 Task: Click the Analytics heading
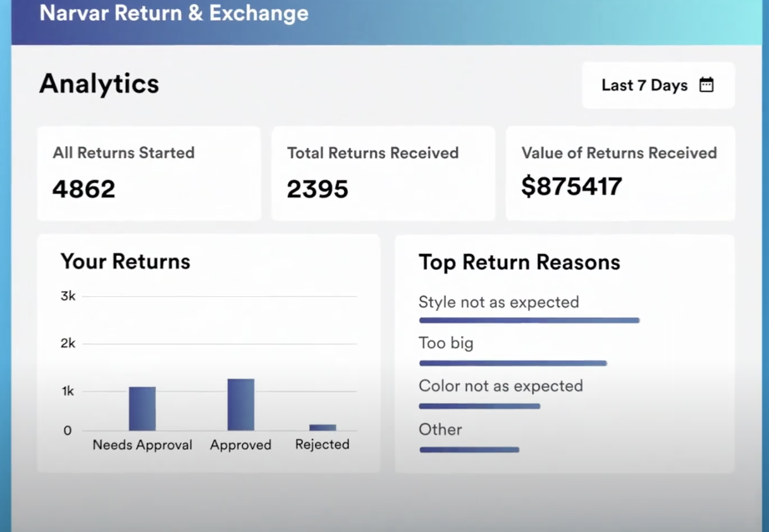pos(99,83)
